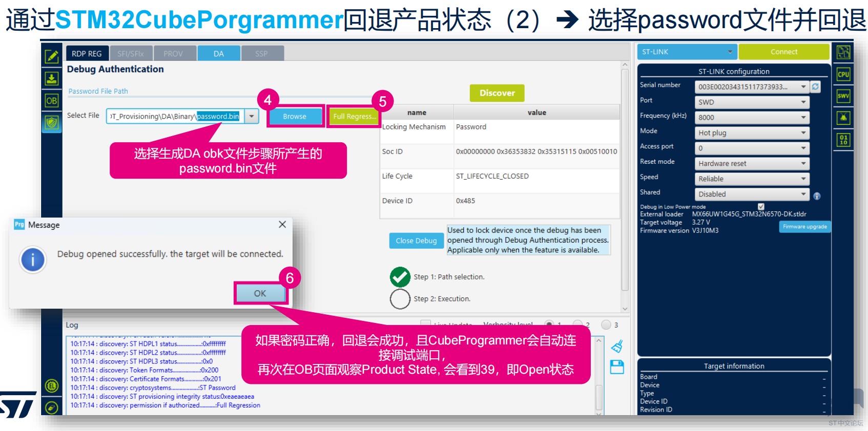868x431 pixels.
Task: Switch to the RDP REG tab
Action: 87,53
